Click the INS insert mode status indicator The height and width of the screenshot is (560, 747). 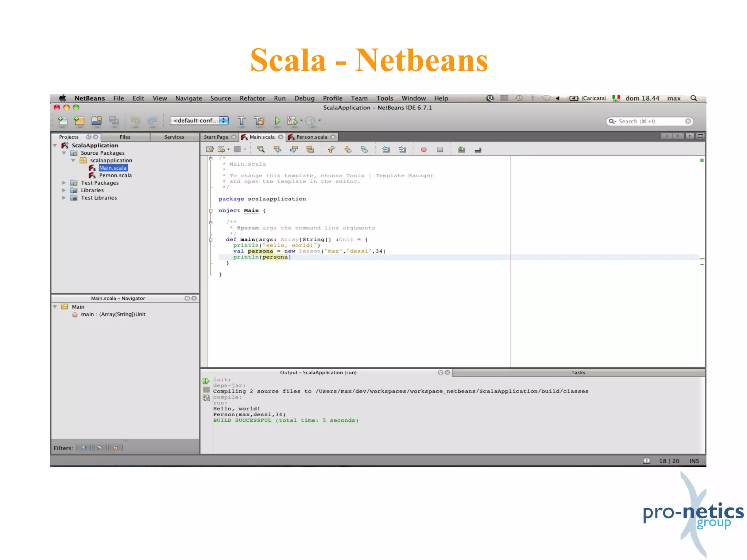coord(694,461)
